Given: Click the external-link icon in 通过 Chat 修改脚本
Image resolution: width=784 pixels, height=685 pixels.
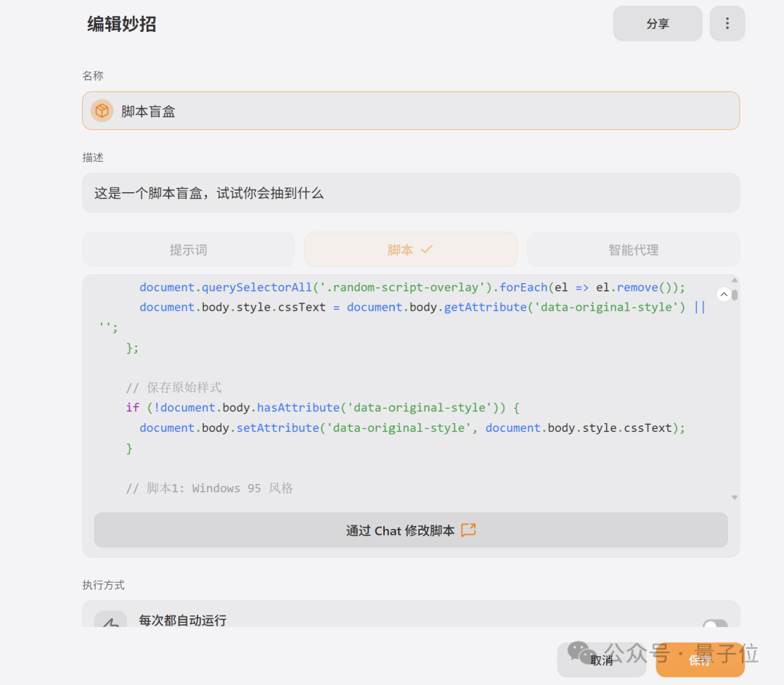Looking at the screenshot, I should point(468,530).
